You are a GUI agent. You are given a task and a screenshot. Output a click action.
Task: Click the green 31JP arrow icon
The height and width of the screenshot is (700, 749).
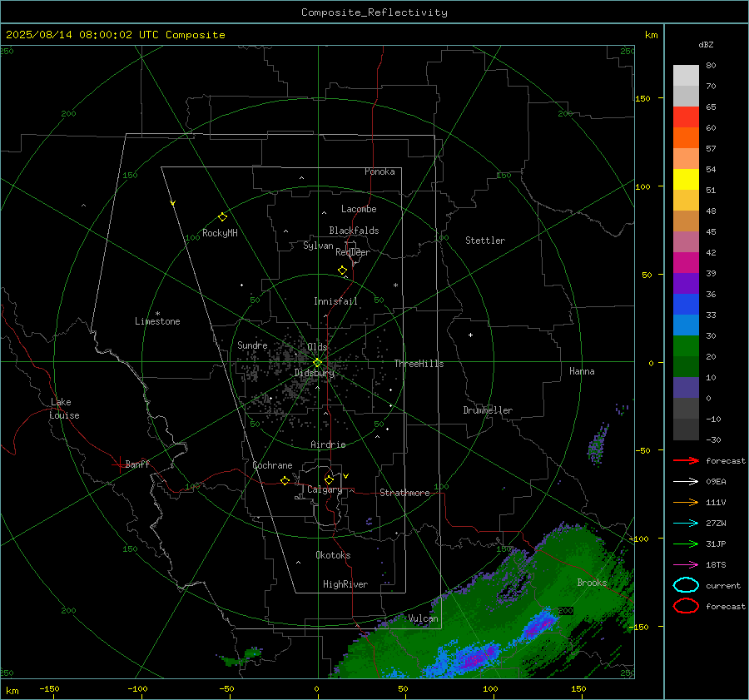click(686, 544)
